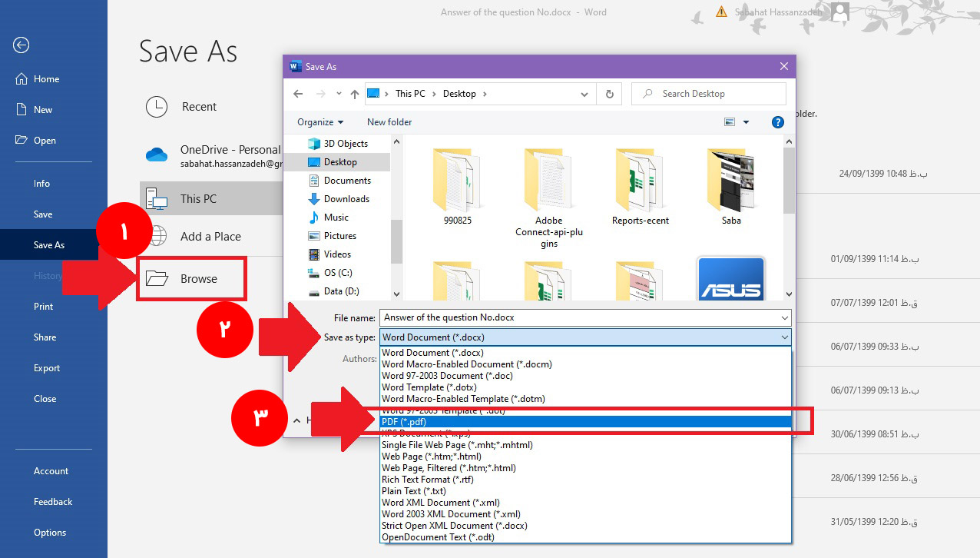Image resolution: width=980 pixels, height=558 pixels.
Task: Click the refresh button beside address bar
Action: tap(610, 94)
